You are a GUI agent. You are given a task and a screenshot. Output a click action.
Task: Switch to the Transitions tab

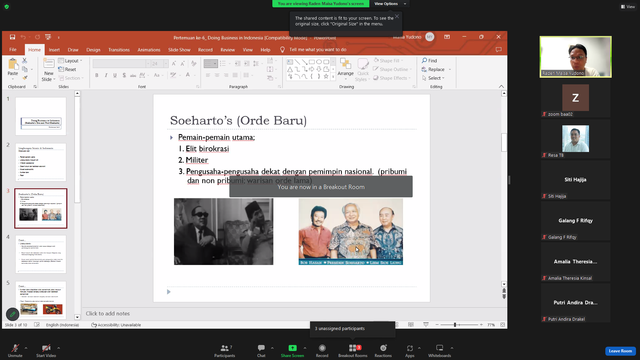pos(119,50)
